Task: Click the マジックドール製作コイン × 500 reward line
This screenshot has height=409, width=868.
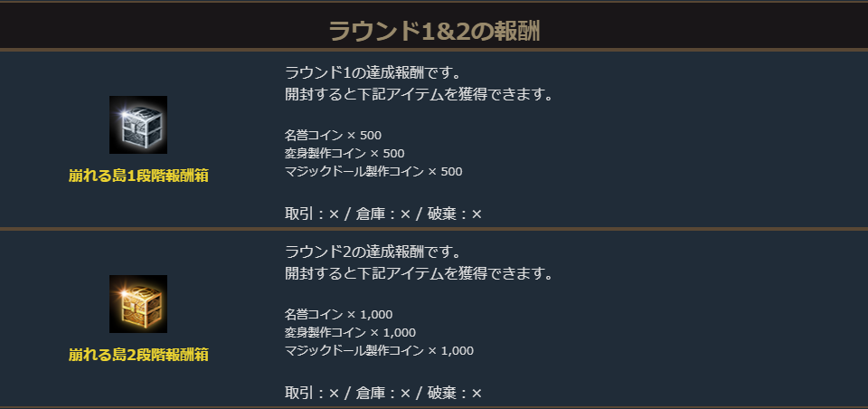Action: [x=373, y=171]
